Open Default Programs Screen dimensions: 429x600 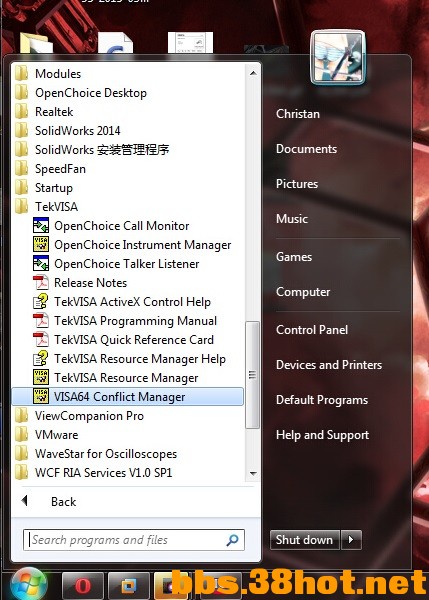(322, 400)
